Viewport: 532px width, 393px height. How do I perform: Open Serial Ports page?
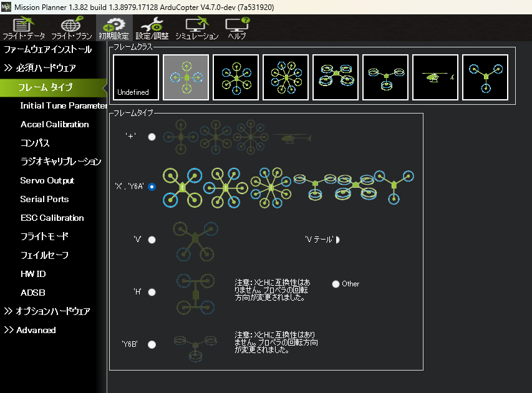pyautogui.click(x=44, y=199)
